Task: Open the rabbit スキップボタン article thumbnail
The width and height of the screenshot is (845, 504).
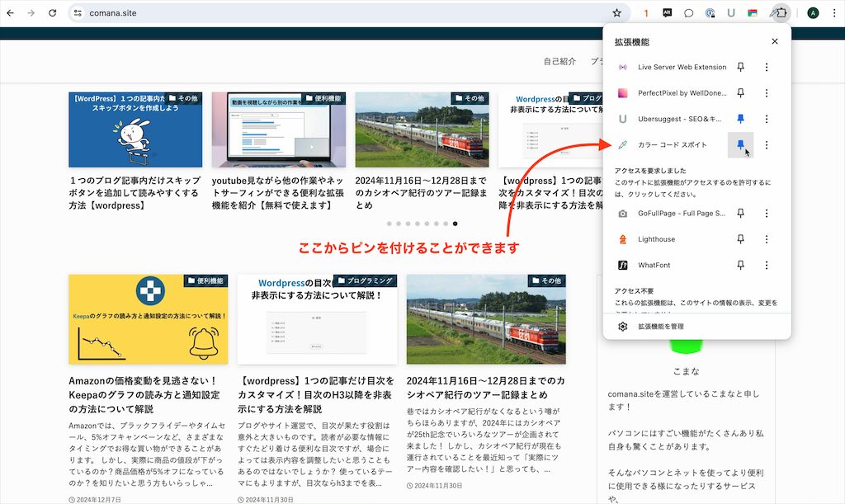Action: coord(135,130)
